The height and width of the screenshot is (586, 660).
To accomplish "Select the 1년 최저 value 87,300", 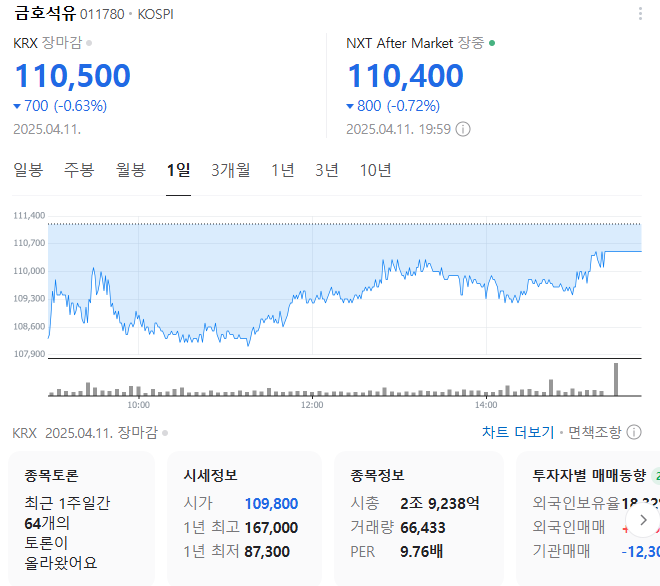I will (x=267, y=551).
